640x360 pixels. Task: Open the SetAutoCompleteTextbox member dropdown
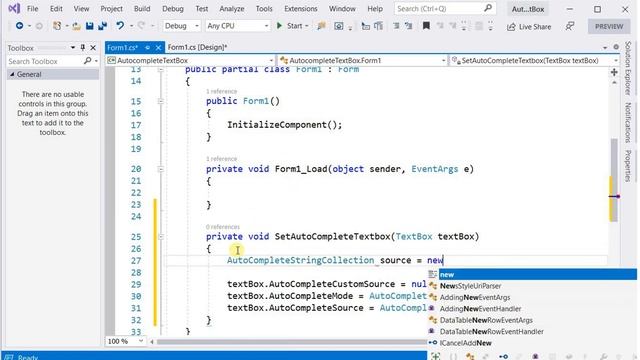(535, 60)
